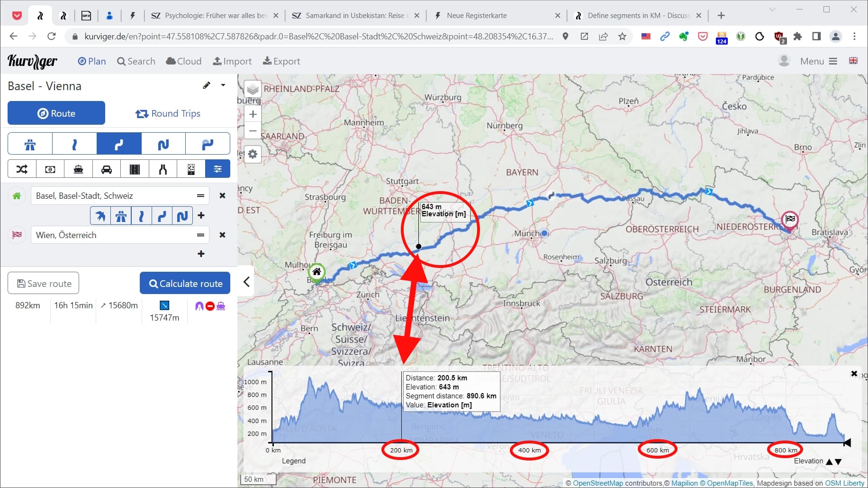
Task: Click the Calculate route button
Action: coord(185,283)
